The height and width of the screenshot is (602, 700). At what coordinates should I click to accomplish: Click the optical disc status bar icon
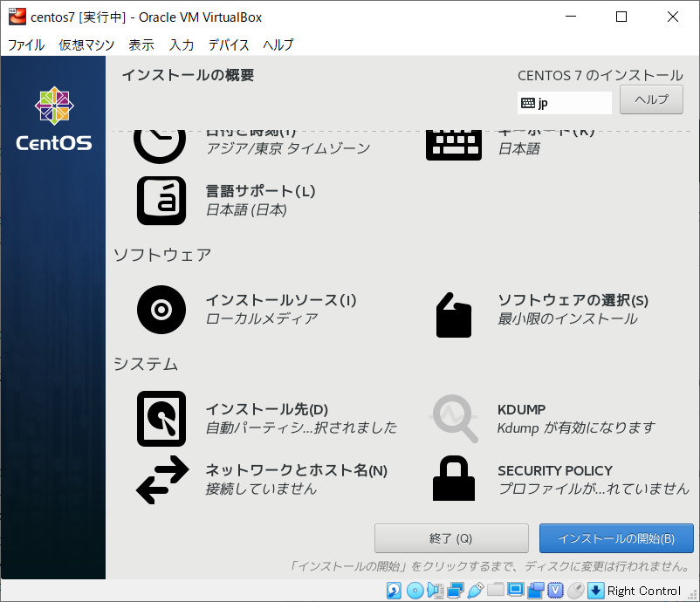(415, 591)
